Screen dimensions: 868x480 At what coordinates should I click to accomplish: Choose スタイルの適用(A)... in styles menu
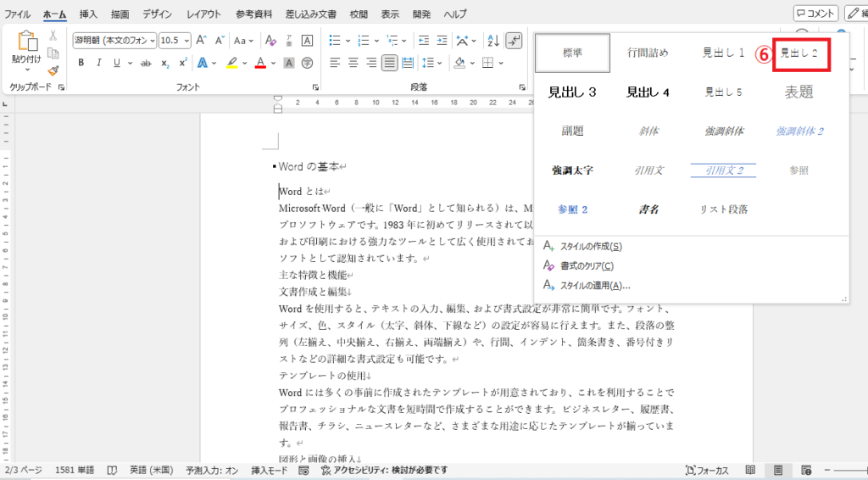(x=595, y=286)
